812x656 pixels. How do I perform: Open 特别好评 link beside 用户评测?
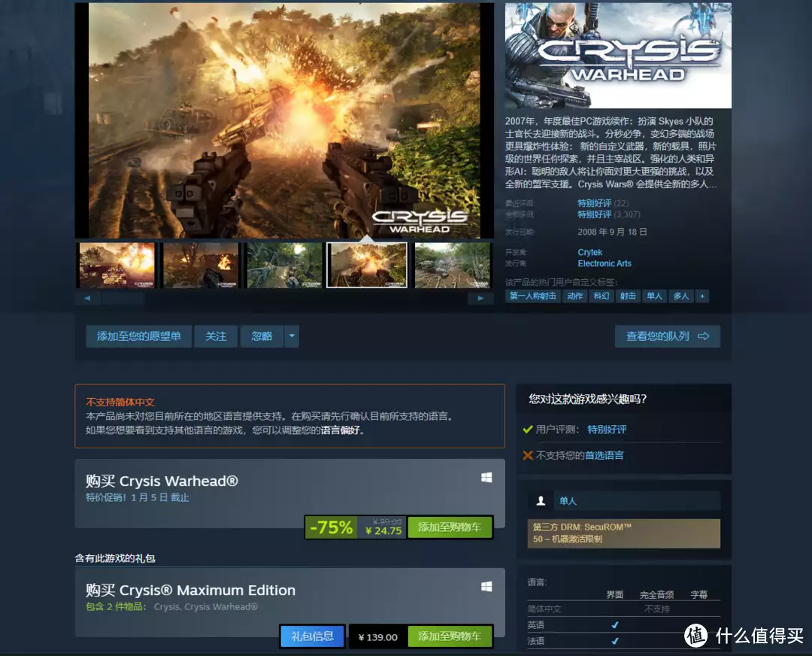point(607,430)
